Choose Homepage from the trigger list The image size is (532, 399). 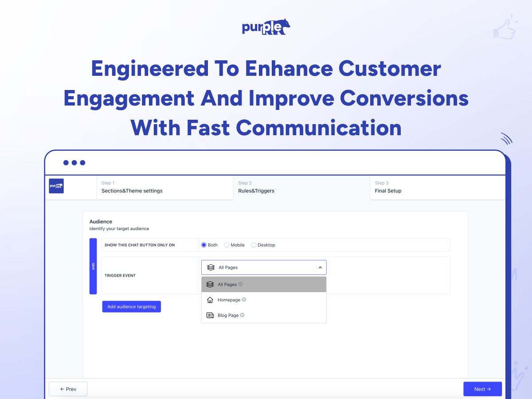(264, 300)
